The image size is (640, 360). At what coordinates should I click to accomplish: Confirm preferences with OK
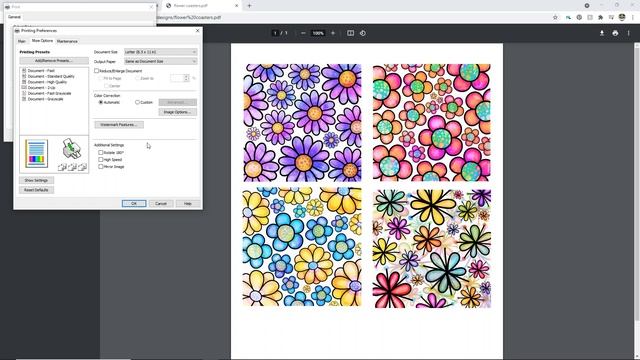[134, 203]
